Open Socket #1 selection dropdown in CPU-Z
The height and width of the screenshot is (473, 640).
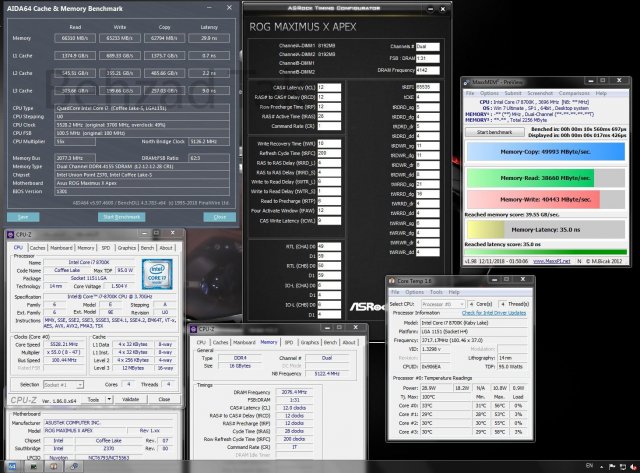[x=63, y=384]
